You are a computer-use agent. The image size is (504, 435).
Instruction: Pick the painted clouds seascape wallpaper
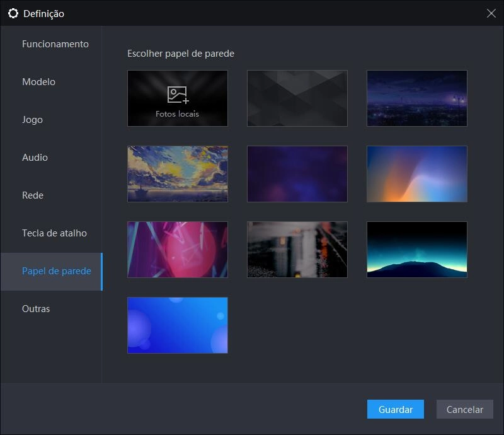point(177,174)
